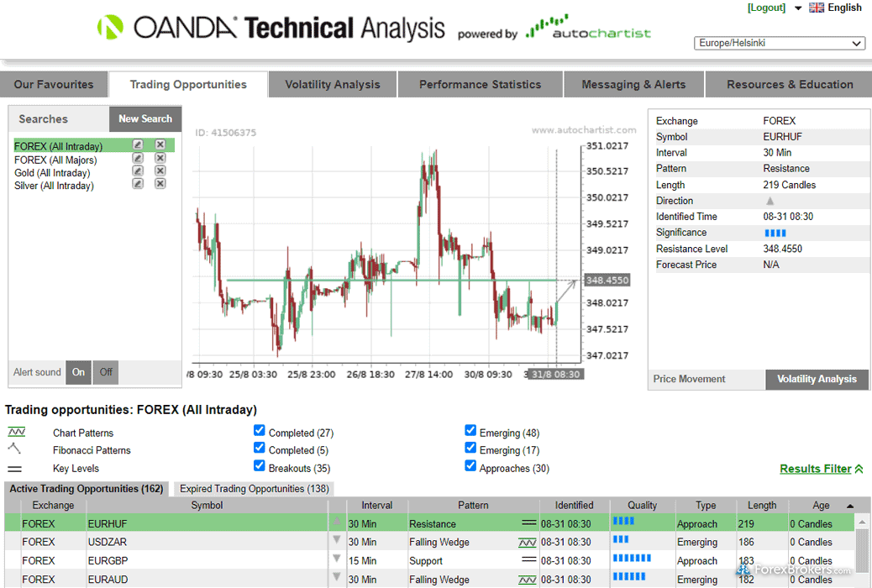Click Significance bars in details panel
Image resolution: width=872 pixels, height=588 pixels.
click(x=775, y=233)
